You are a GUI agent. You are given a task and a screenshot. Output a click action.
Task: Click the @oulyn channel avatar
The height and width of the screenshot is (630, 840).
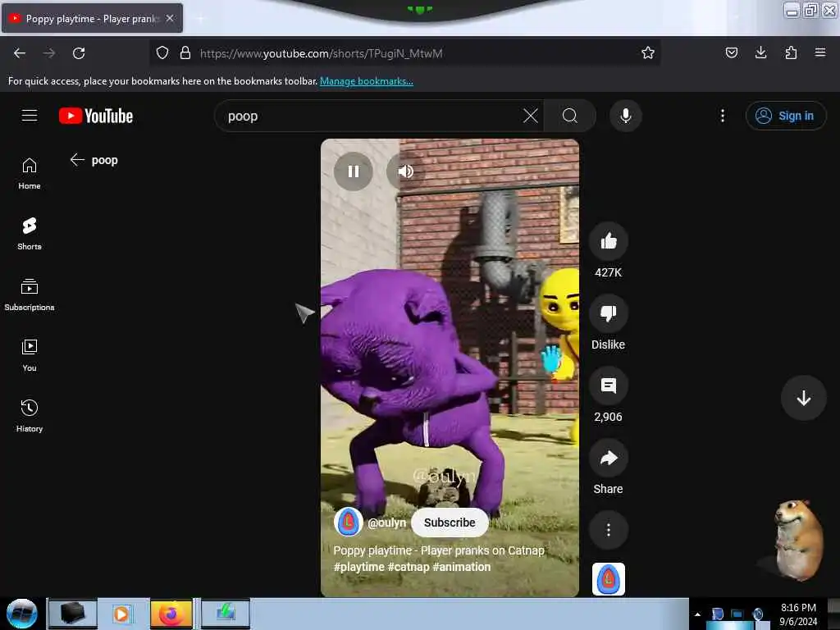(x=348, y=522)
